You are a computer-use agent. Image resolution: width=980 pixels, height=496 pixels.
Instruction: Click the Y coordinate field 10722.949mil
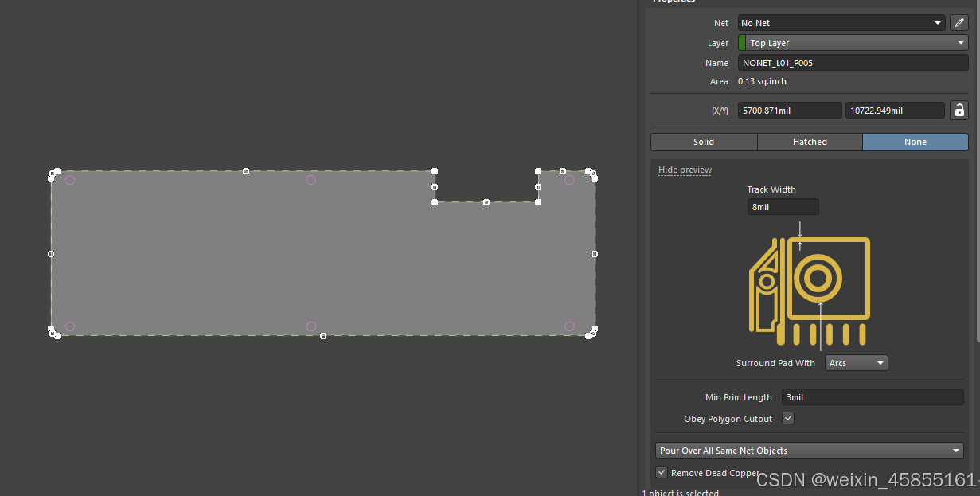(895, 111)
